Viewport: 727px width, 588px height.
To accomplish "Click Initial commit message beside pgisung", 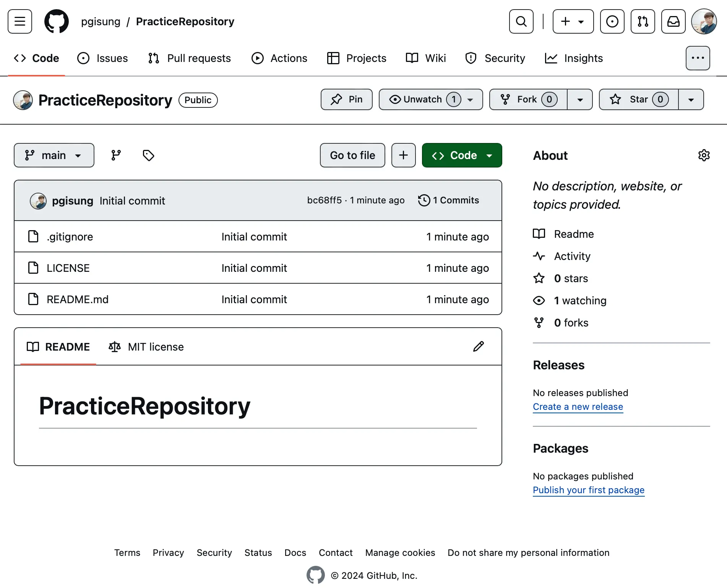I will (132, 201).
